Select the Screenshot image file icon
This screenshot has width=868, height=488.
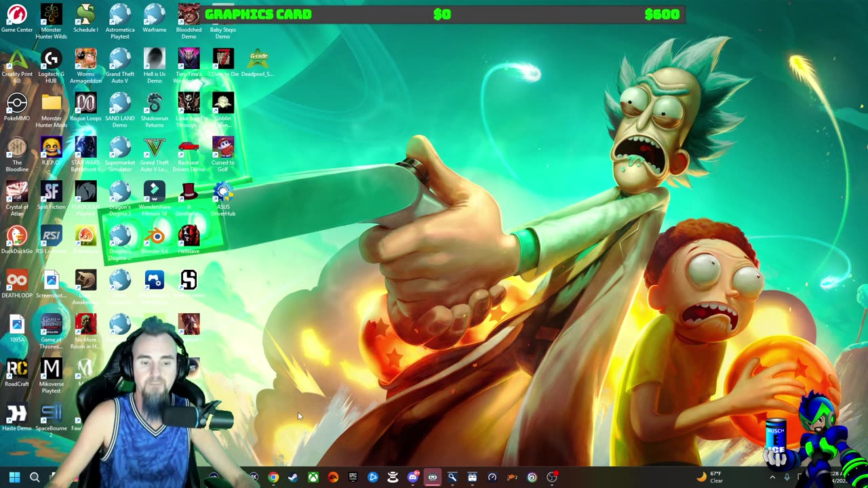click(52, 284)
